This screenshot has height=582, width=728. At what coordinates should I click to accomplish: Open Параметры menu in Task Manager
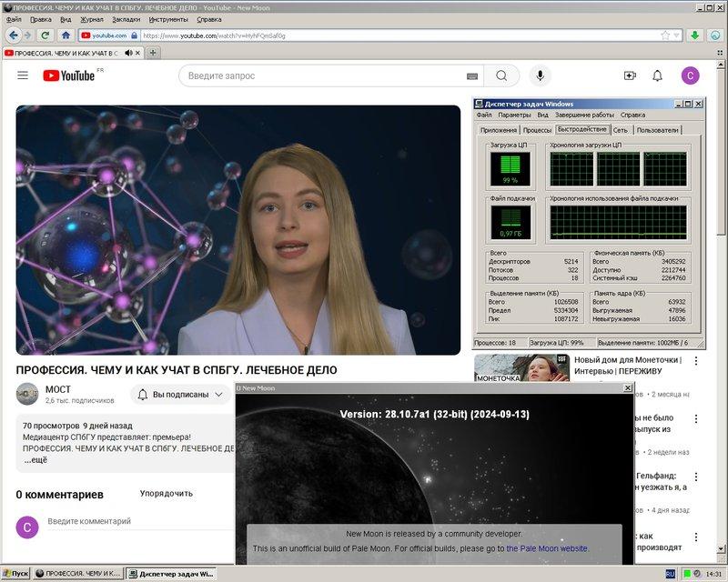514,115
